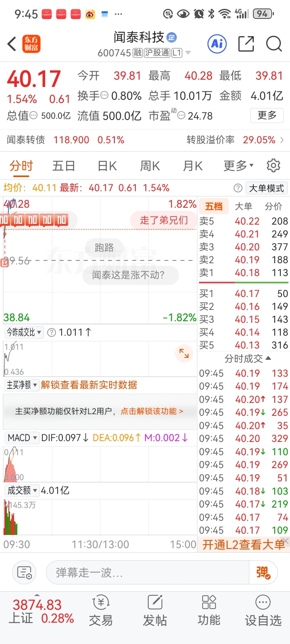Select 五档 order book tab

(213, 206)
